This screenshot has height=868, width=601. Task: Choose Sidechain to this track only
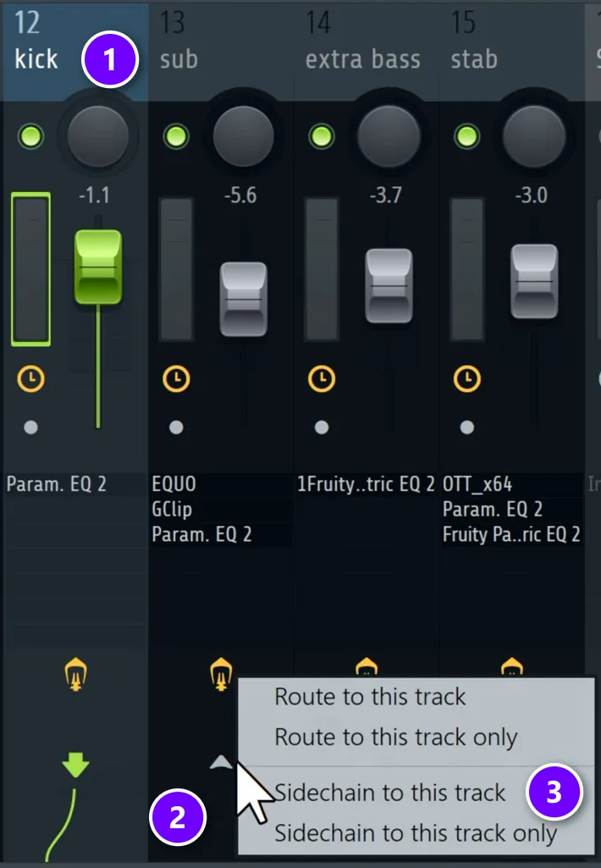pyautogui.click(x=416, y=833)
